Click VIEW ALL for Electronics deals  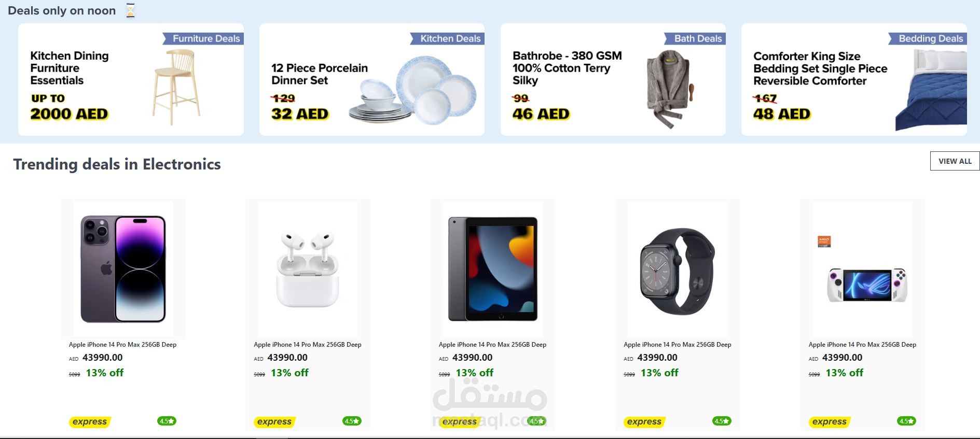pos(955,161)
